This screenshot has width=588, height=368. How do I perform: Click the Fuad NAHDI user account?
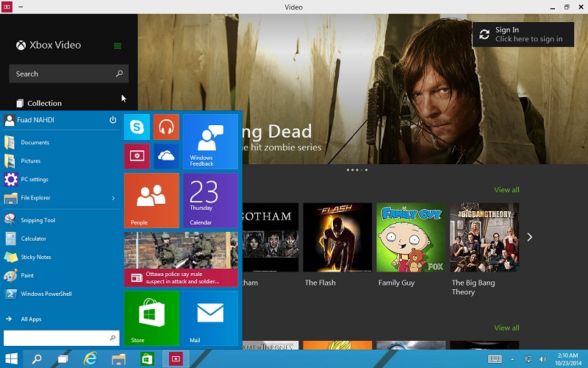pos(29,120)
